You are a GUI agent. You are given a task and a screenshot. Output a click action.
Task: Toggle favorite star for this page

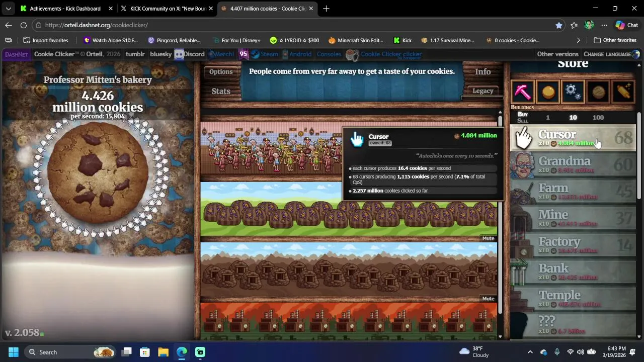coord(558,25)
